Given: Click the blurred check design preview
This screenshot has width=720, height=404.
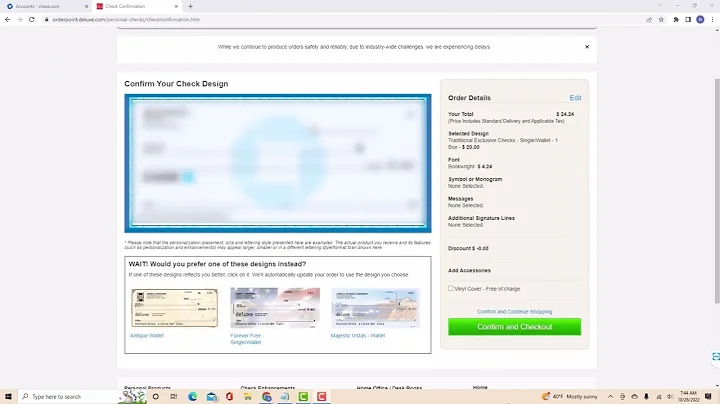Looking at the screenshot, I should (278, 163).
